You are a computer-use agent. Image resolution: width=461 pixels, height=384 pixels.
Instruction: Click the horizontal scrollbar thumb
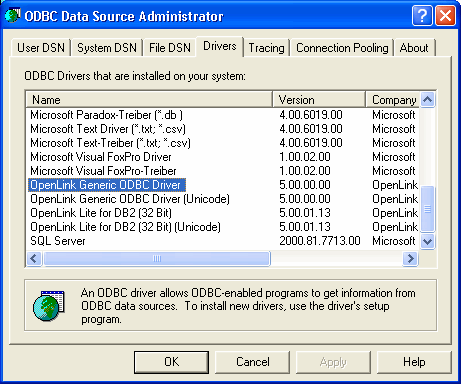tap(157, 258)
